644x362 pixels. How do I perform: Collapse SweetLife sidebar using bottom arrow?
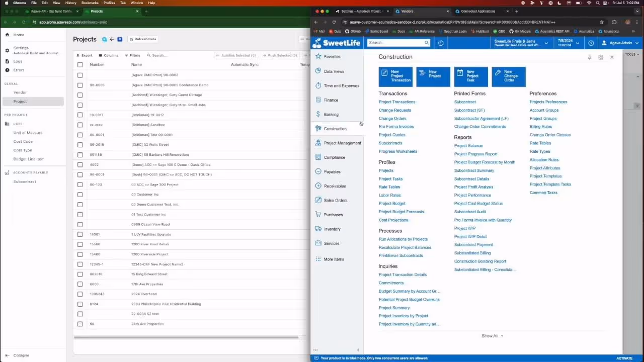point(358,350)
